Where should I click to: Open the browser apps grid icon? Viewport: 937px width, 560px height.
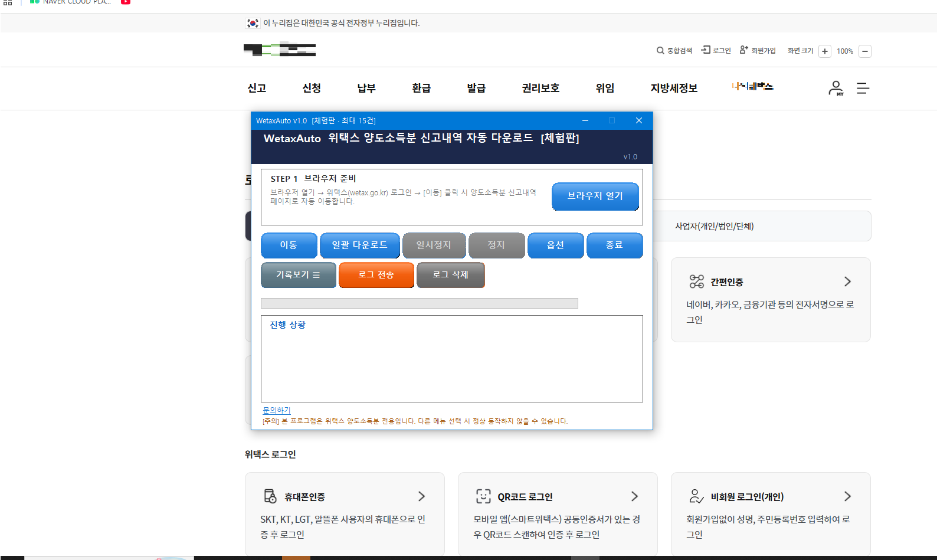[8, 2]
